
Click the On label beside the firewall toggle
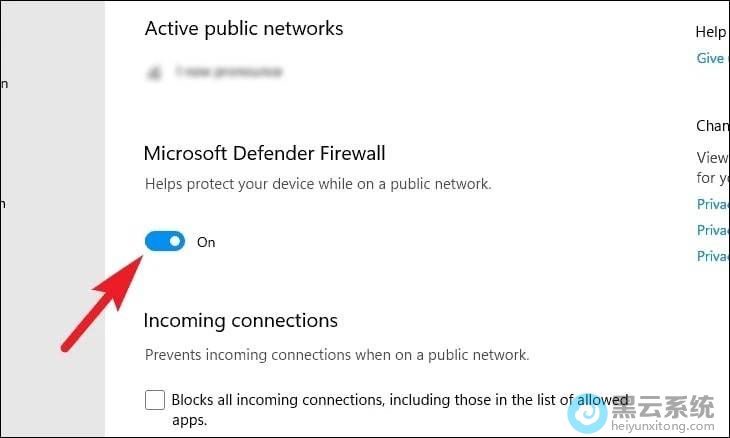[x=206, y=242]
